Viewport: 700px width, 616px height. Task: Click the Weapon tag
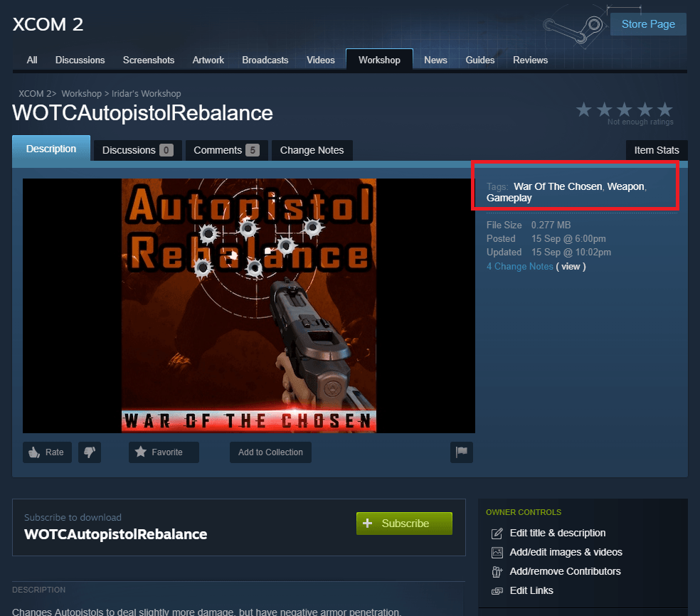(625, 186)
